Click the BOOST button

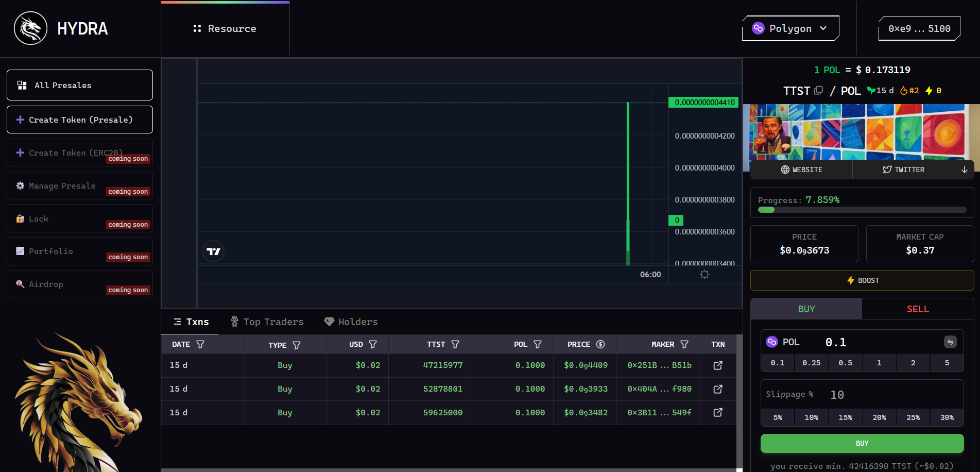point(862,280)
